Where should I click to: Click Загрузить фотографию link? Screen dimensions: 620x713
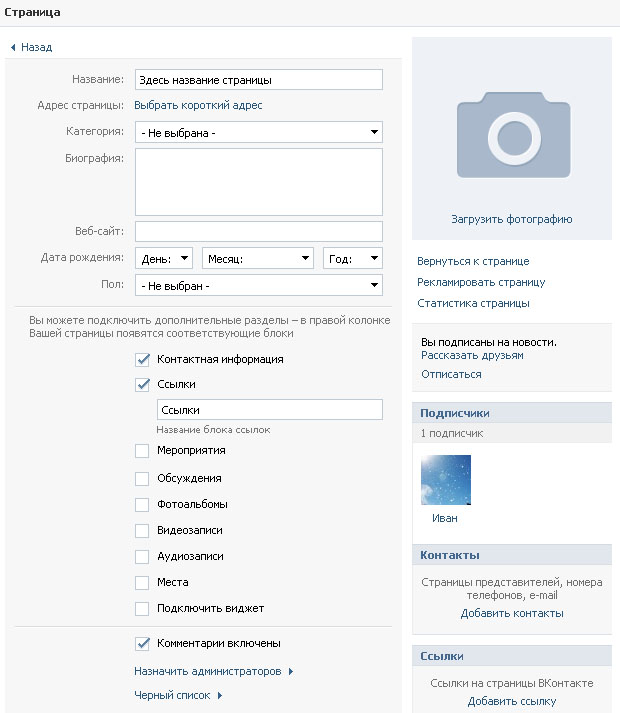511,219
